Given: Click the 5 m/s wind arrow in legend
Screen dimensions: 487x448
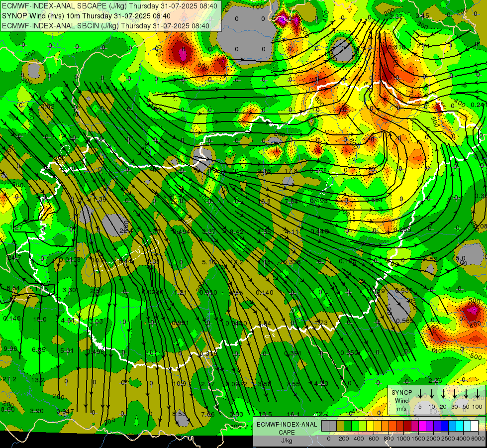Looking at the screenshot, I should (x=420, y=393).
